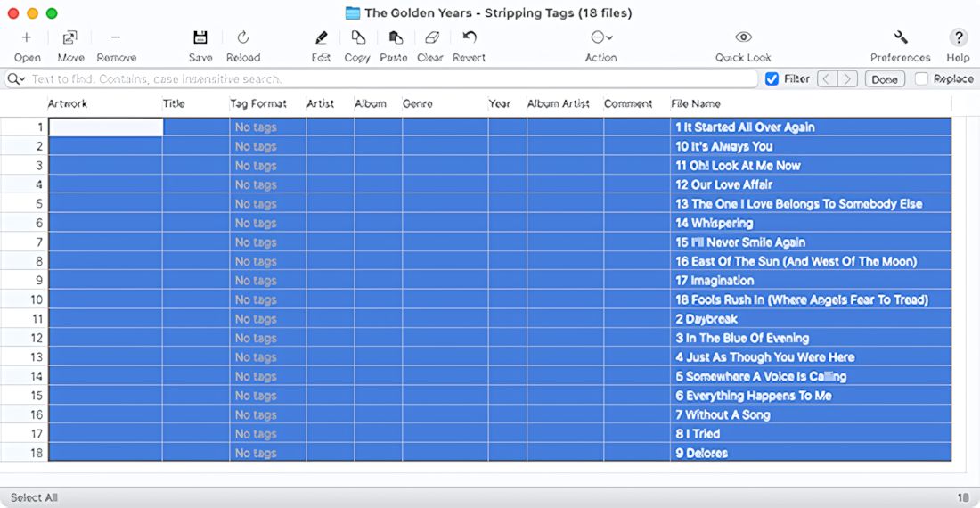The width and height of the screenshot is (980, 508).
Task: Click the row number 18 header
Action: [x=24, y=453]
